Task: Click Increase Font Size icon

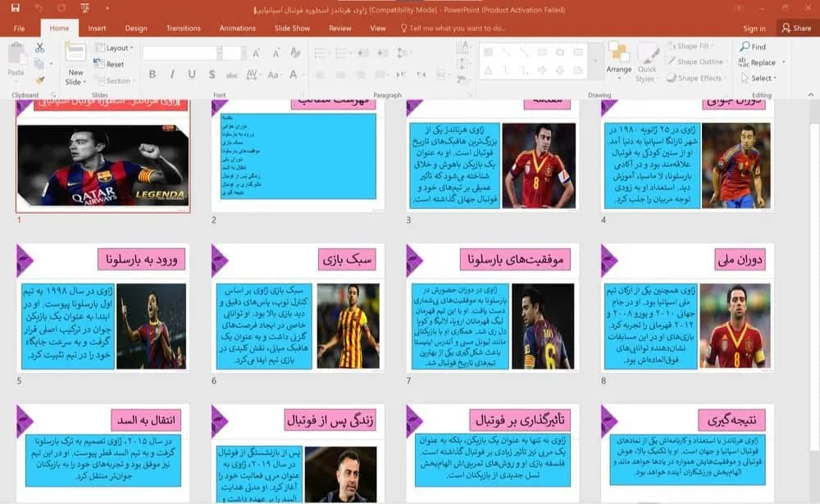Action: click(256, 52)
